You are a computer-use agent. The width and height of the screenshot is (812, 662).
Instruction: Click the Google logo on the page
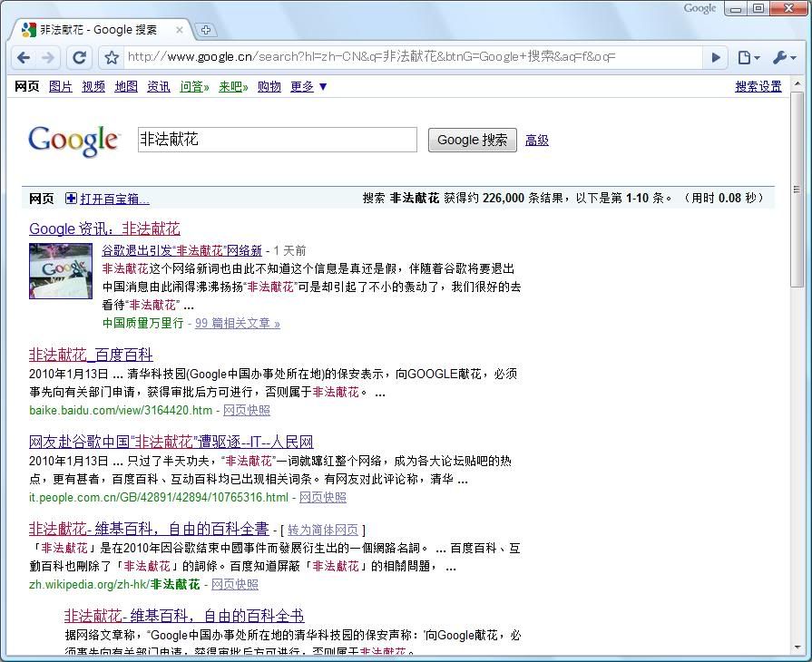click(x=73, y=141)
